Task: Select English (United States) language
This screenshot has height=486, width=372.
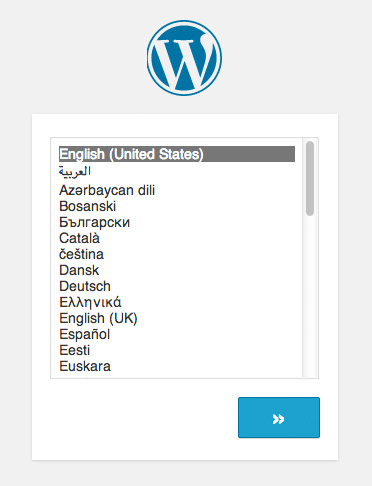Action: (x=177, y=154)
